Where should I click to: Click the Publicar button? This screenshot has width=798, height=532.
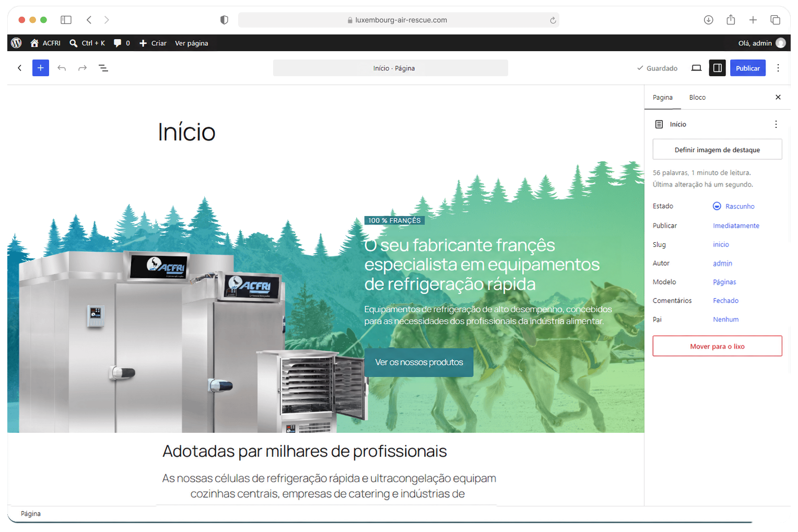(x=747, y=68)
